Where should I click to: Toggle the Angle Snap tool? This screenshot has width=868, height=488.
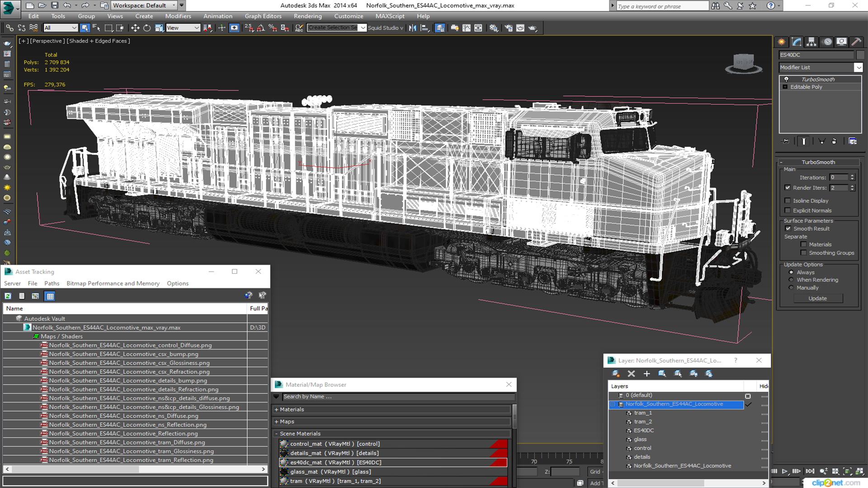point(260,28)
